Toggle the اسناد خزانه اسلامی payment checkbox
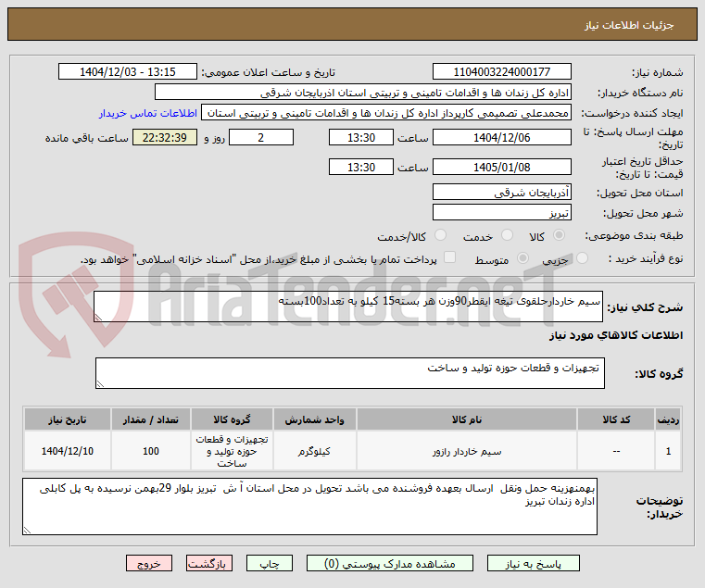The height and width of the screenshot is (588, 705). pos(449,257)
